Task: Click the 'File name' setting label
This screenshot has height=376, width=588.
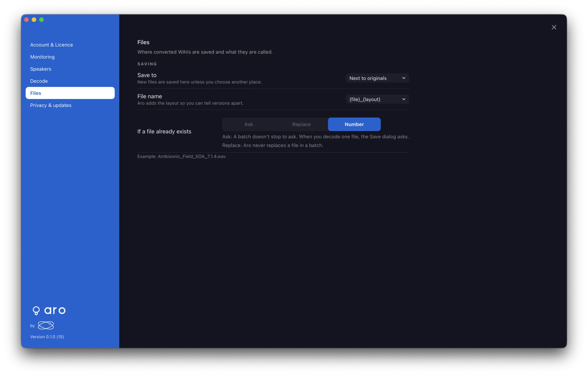Action: [150, 96]
